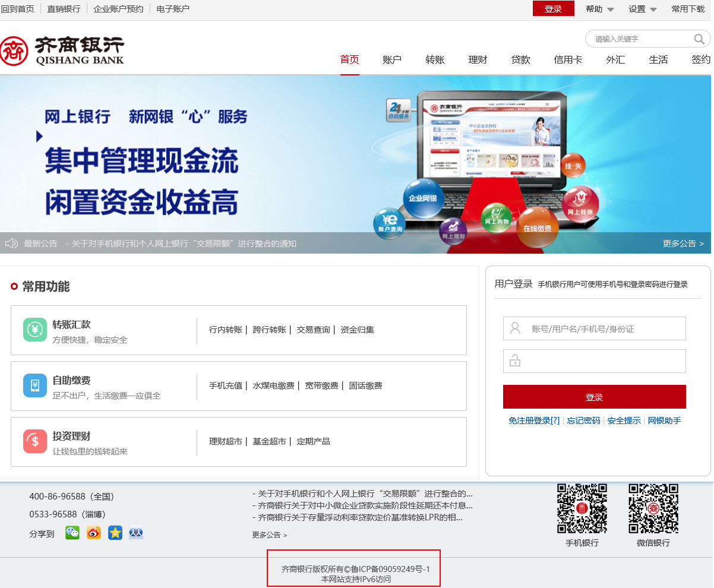The width and height of the screenshot is (714, 588).
Task: Click the red 登录 button in top bar
Action: (x=554, y=8)
